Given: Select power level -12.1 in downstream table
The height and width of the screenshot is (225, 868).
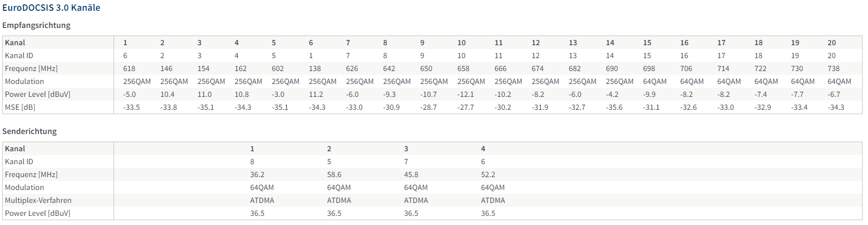Looking at the screenshot, I should point(466,94).
